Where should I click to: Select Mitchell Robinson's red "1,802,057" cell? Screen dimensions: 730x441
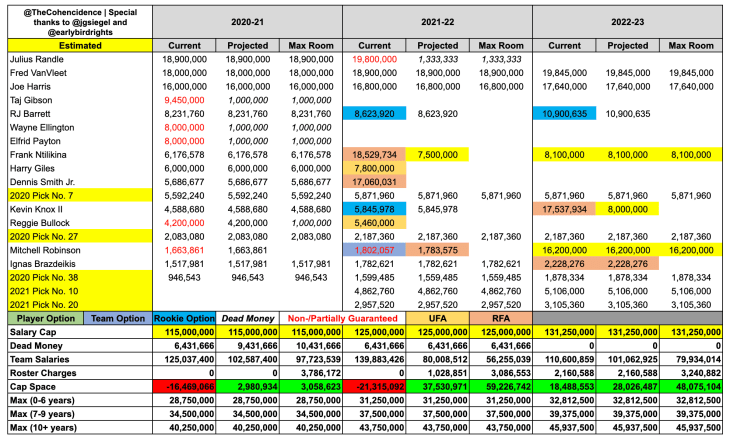click(374, 250)
